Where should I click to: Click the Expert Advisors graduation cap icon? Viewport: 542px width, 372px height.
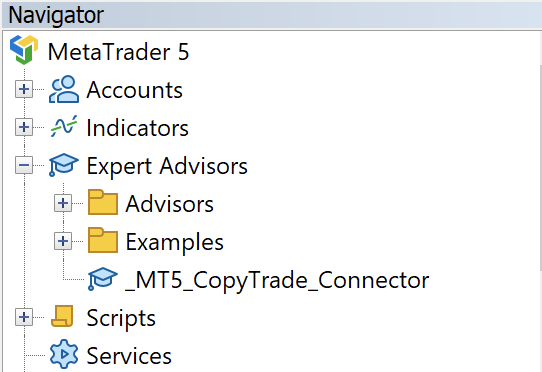coord(63,165)
